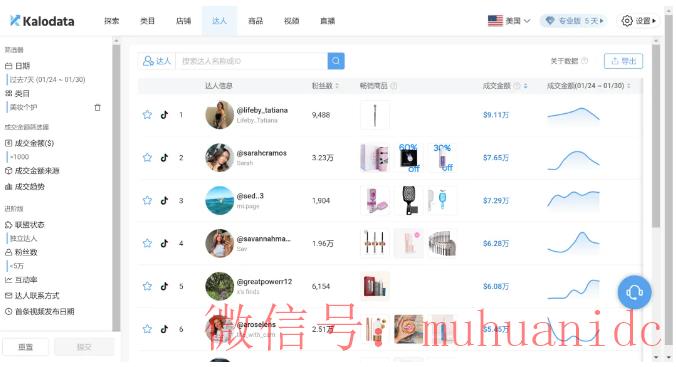Click the 关于数据 help icon
The width and height of the screenshot is (677, 367).
[585, 61]
